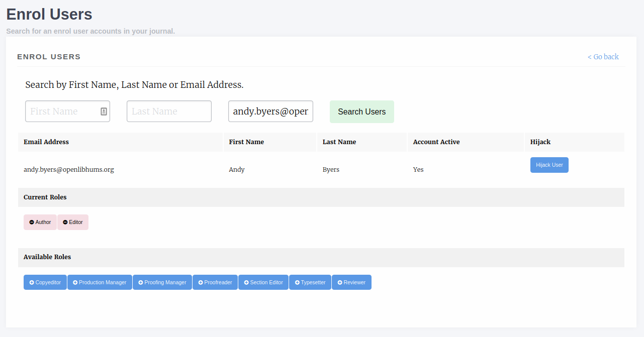Viewport: 644px width, 337px height.
Task: Click the Last Name column header
Action: click(339, 142)
